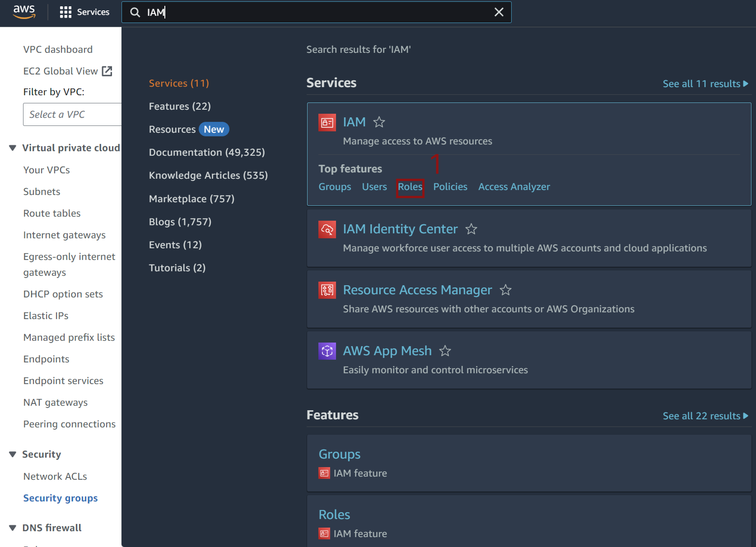The width and height of the screenshot is (756, 547).
Task: Click See all 22 results link
Action: click(705, 416)
